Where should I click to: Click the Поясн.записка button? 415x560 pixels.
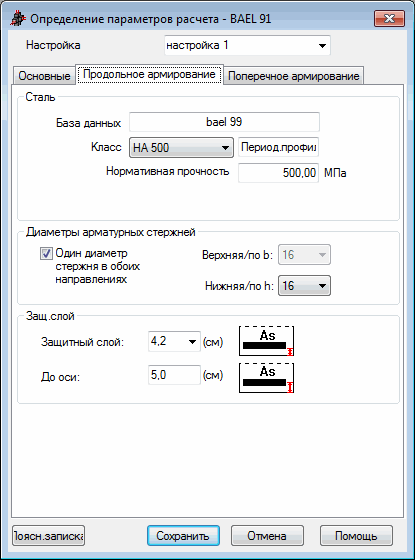click(x=48, y=536)
